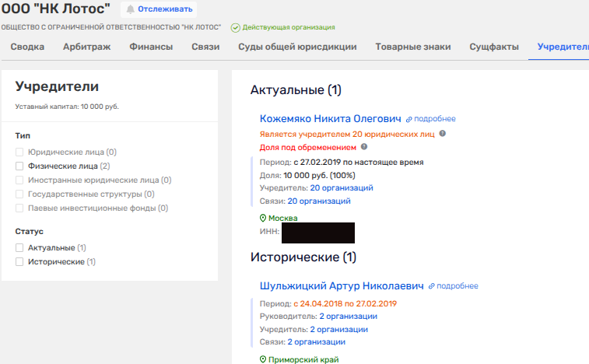Open Кожемяко Никита Олегович profile link
The height and width of the screenshot is (364, 589).
pyautogui.click(x=330, y=119)
